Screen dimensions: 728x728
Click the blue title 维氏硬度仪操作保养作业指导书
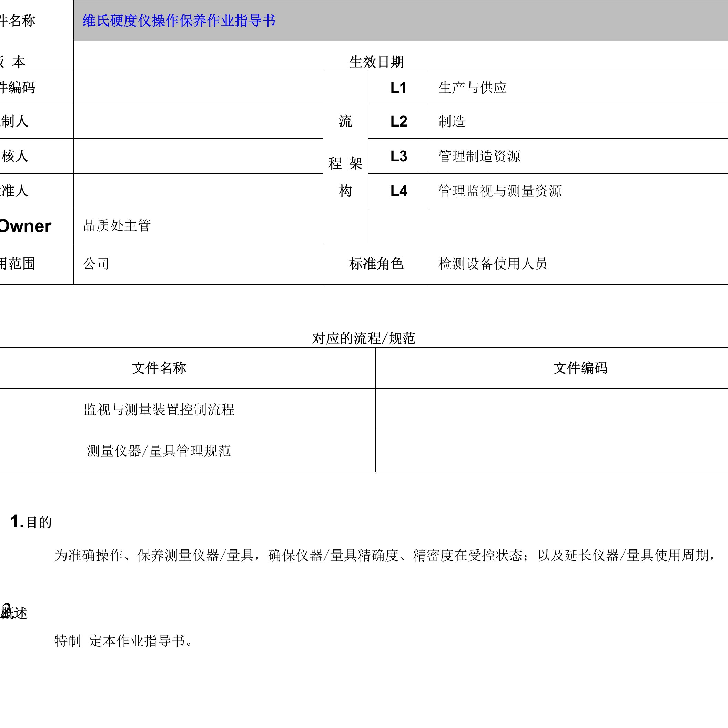[179, 21]
